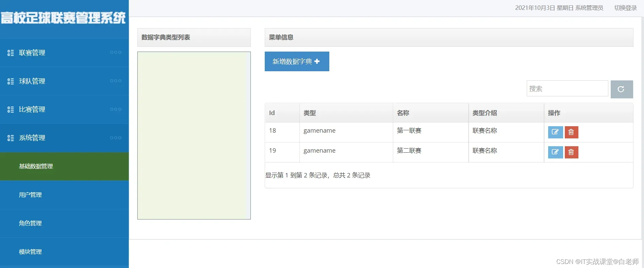Go to 角色管理 in the sidebar
The width and height of the screenshot is (644, 268).
click(64, 223)
